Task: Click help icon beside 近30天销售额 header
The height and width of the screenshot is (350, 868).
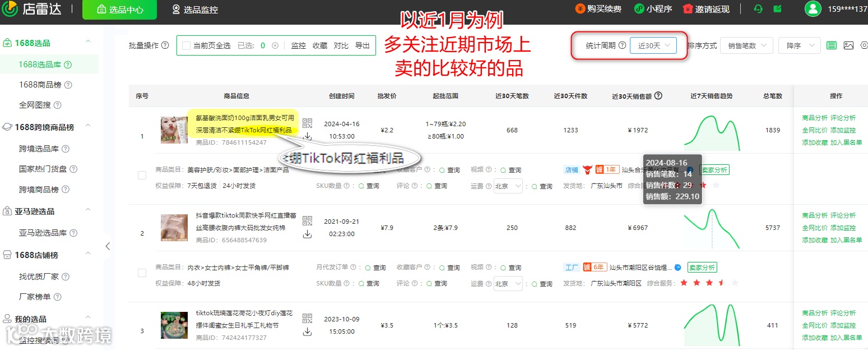Action: point(658,96)
